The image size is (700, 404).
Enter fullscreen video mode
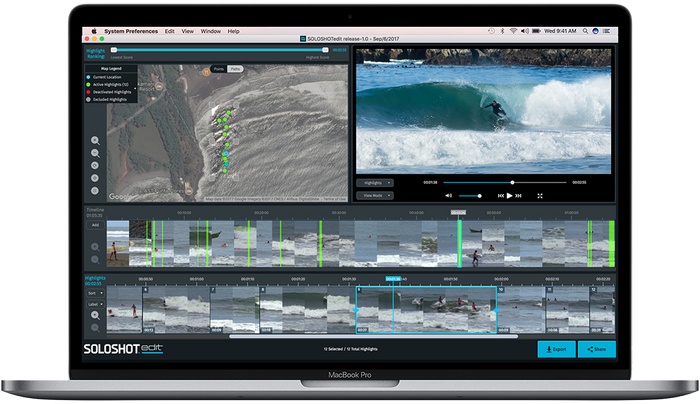(540, 196)
